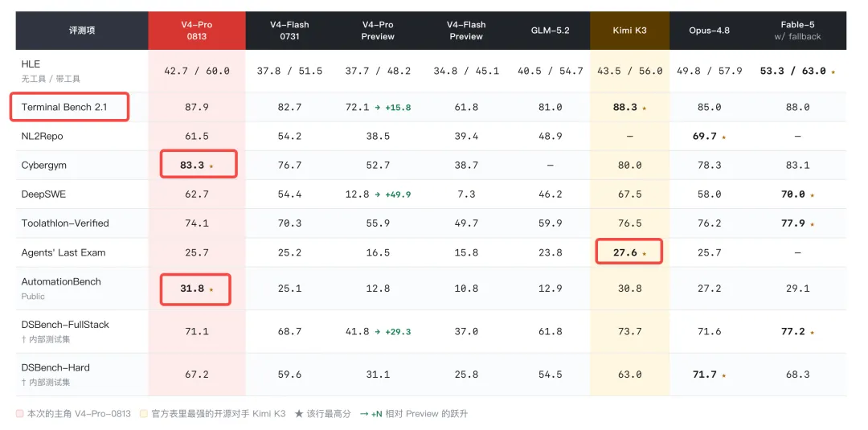Select the Kimi K3 column header
This screenshot has width=868, height=430.
tap(629, 31)
